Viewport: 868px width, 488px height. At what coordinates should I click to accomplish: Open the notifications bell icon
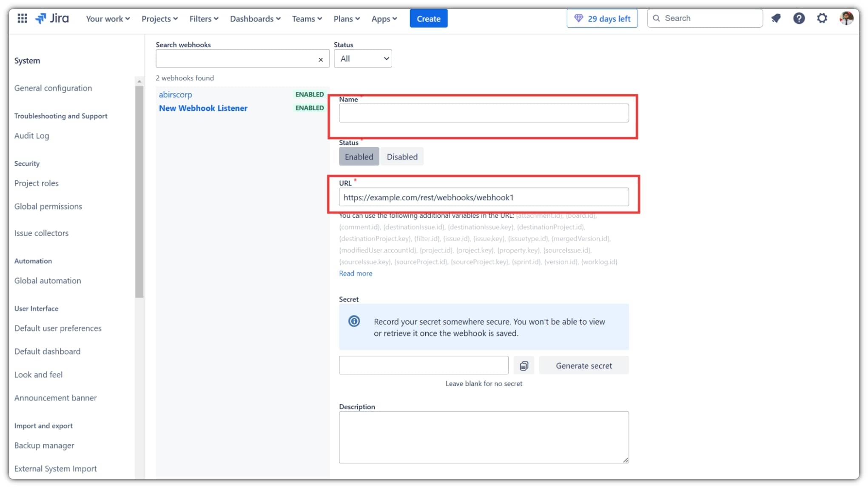tap(776, 18)
